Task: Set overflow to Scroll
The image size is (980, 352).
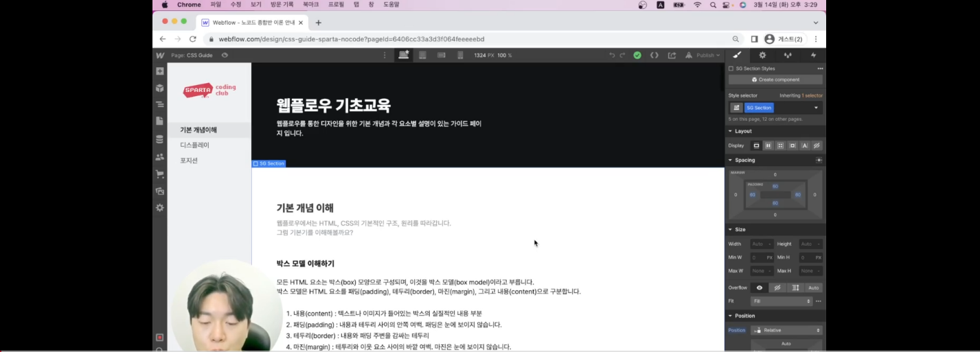Action: [795, 288]
